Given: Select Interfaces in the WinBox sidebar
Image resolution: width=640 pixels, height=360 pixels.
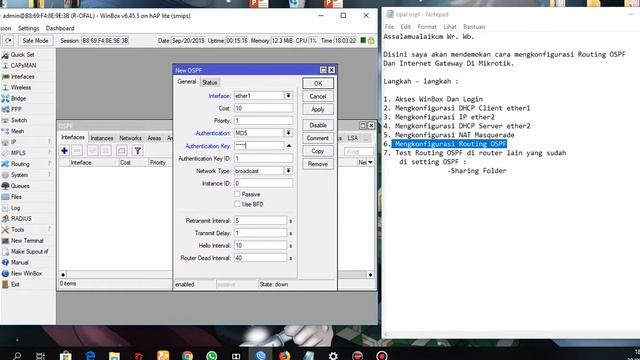Looking at the screenshot, I should [22, 76].
